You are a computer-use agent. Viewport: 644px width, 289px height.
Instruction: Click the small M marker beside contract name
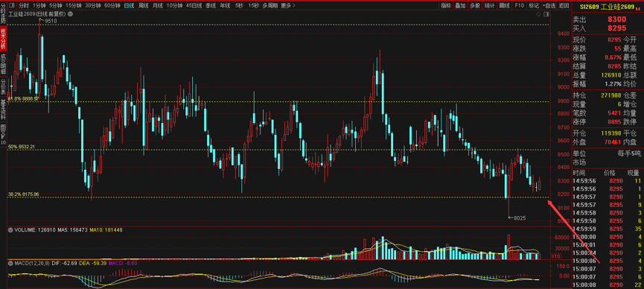pyautogui.click(x=638, y=8)
